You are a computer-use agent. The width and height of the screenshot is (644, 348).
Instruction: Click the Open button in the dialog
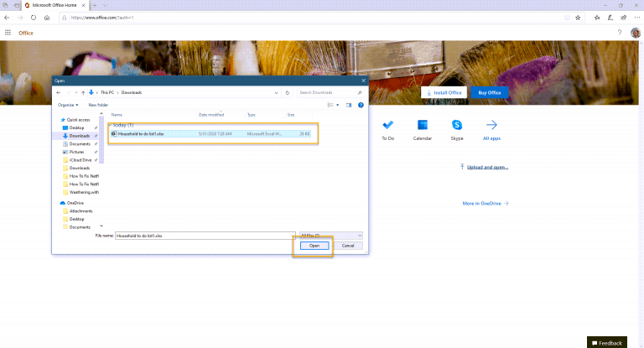314,246
